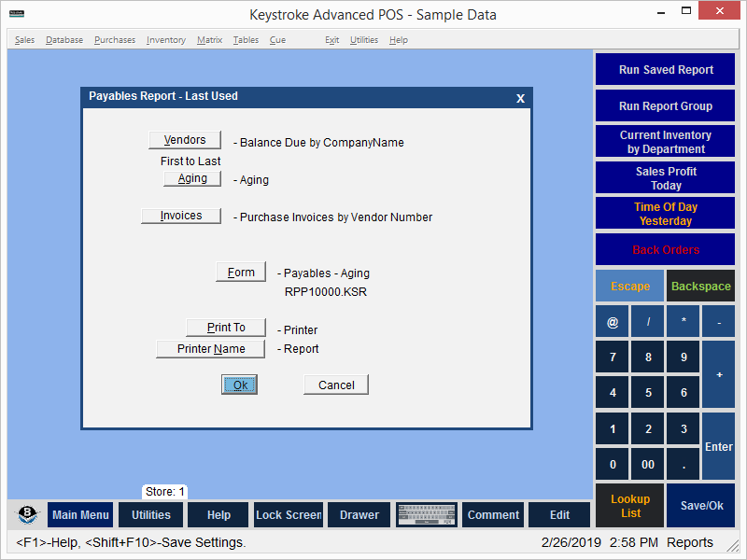Open Current Inventory by Department report

click(x=666, y=142)
